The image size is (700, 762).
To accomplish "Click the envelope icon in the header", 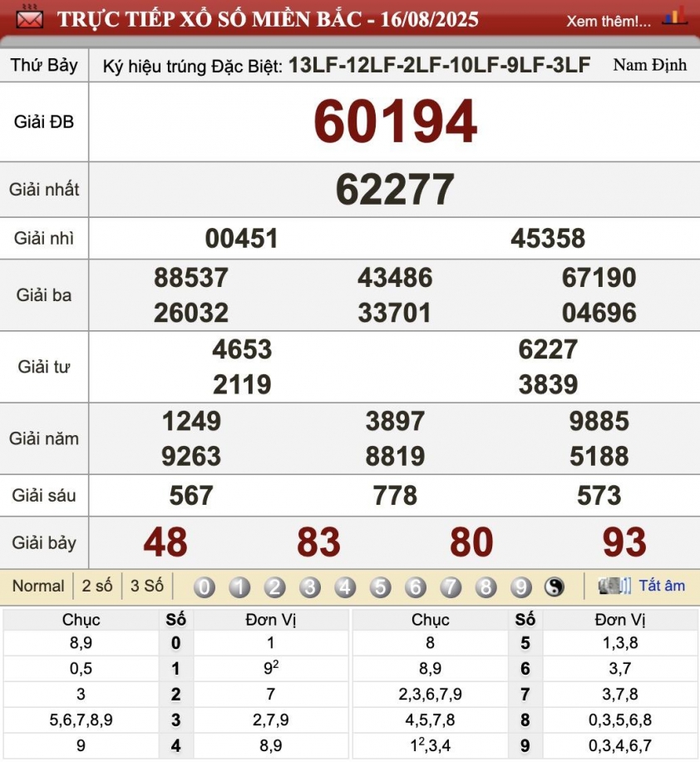I will click(x=29, y=17).
